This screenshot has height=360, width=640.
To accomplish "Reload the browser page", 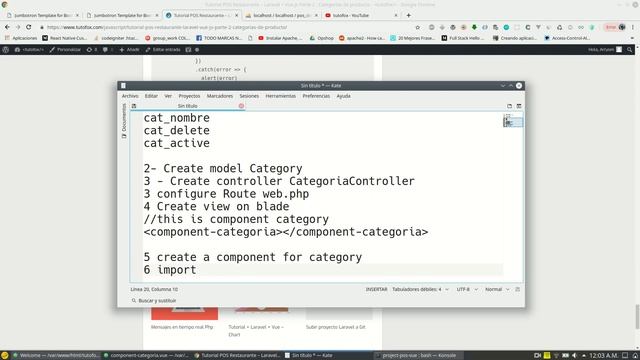I will click(29, 27).
